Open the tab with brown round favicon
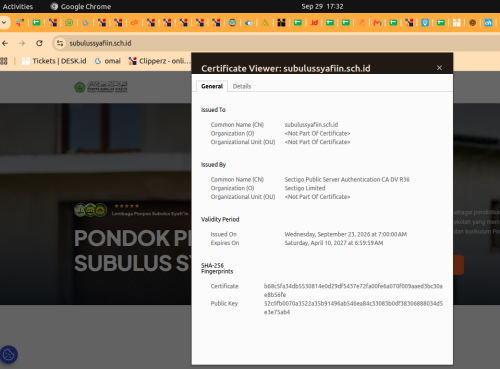Screen dimensions: 500x369 [472, 23]
